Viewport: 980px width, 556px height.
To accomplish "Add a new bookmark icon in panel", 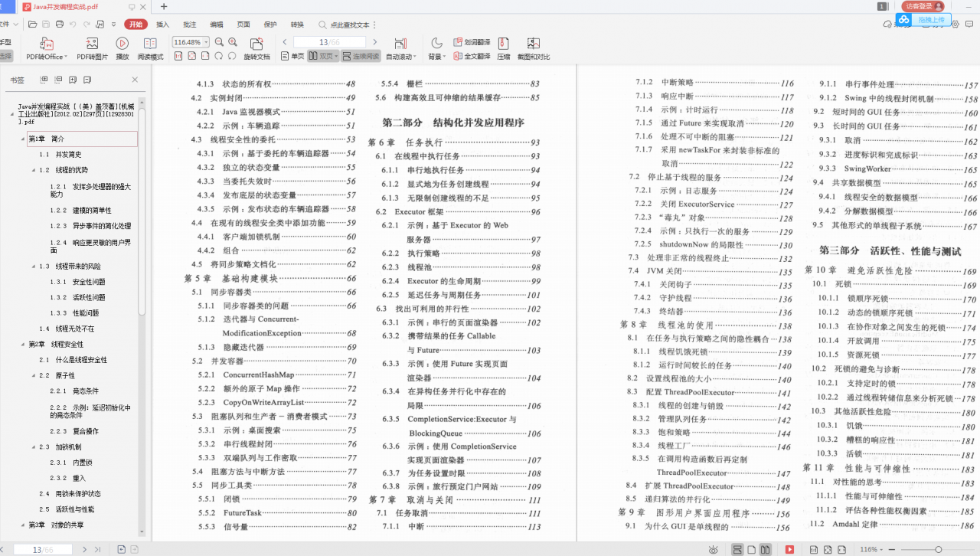I will click(73, 80).
